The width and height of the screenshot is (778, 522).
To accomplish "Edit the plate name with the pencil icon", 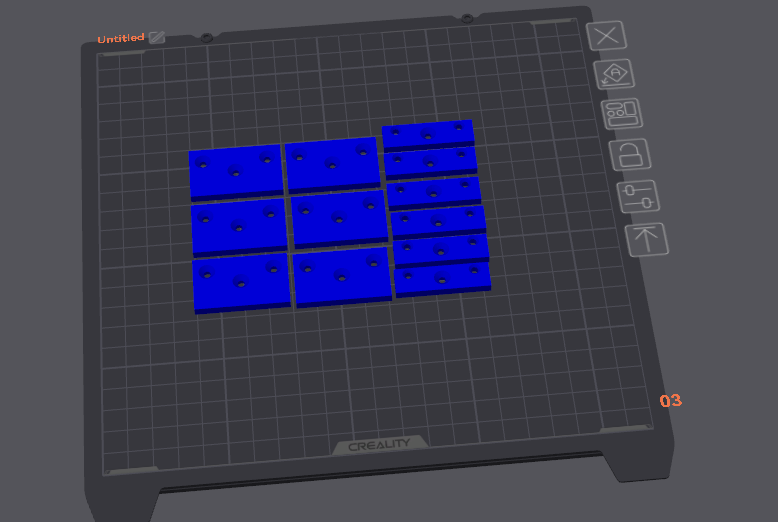I will [x=157, y=37].
